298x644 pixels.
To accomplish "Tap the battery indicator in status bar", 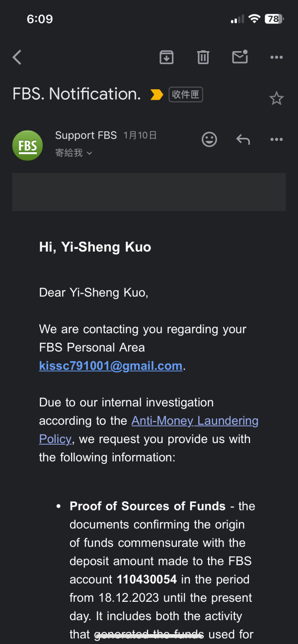I will [274, 19].
